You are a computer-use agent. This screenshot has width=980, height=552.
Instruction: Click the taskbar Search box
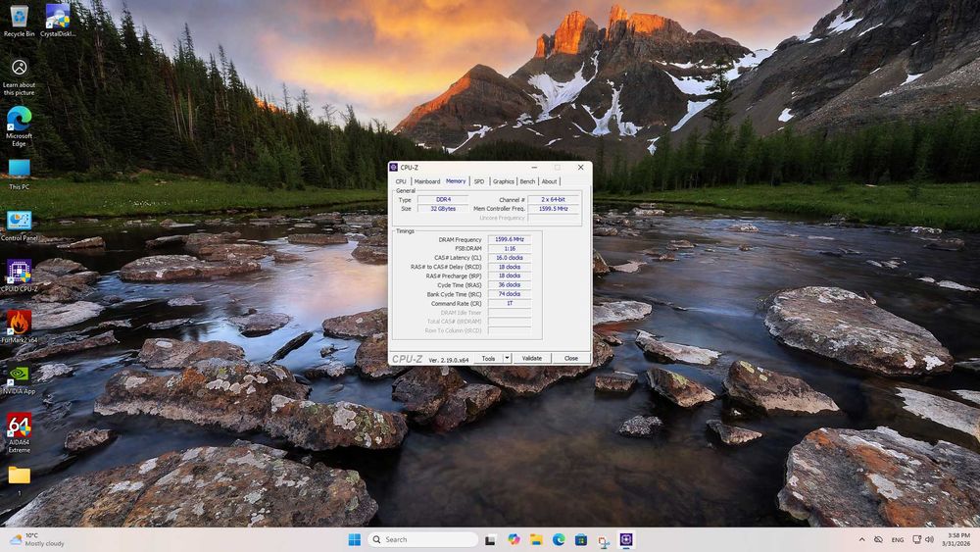(423, 539)
